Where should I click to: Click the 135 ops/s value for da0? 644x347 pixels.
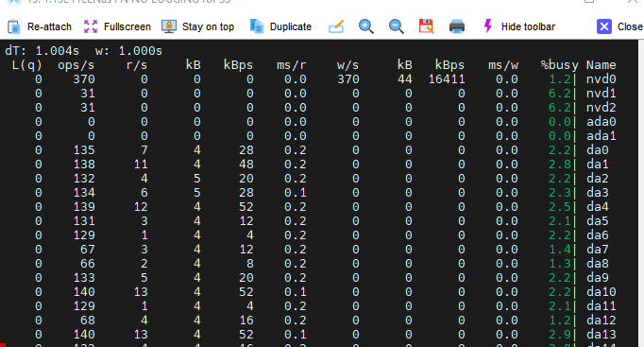point(84,150)
